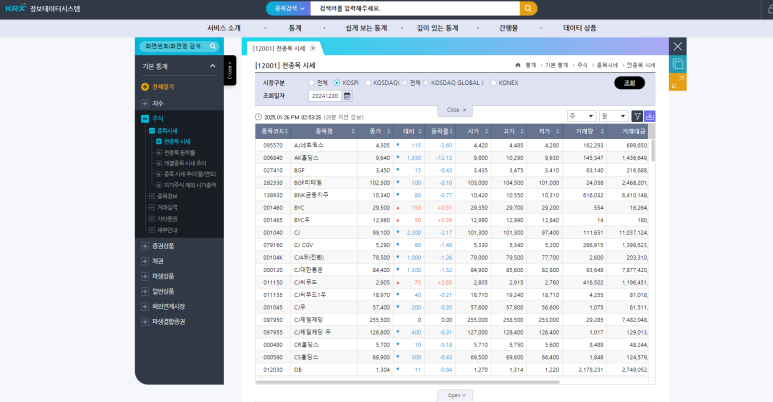Select the KOSPI radio button
The image size is (773, 402).
[x=337, y=83]
